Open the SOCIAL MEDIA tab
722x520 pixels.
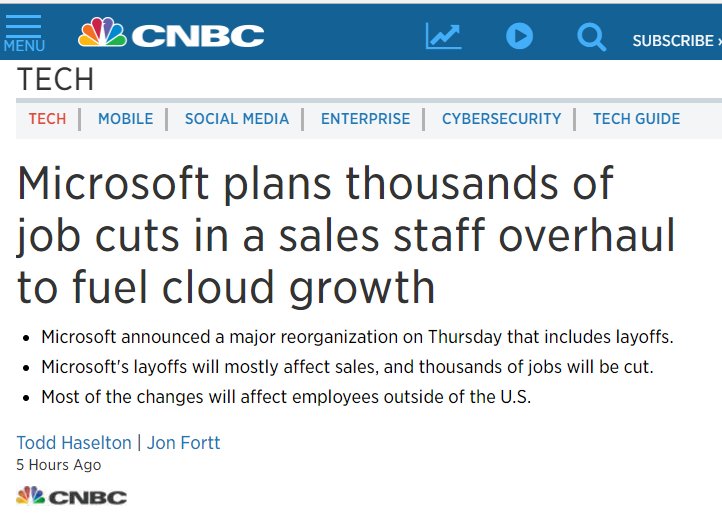point(237,119)
